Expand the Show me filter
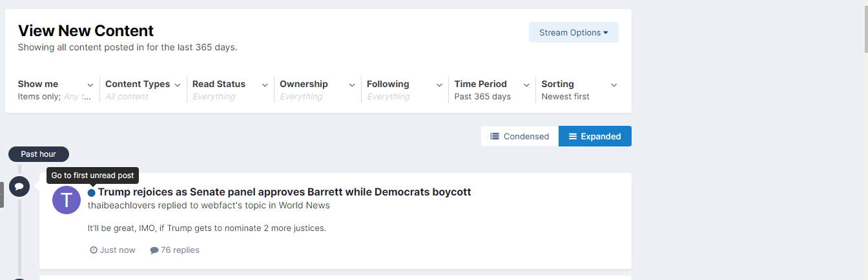 [x=56, y=90]
